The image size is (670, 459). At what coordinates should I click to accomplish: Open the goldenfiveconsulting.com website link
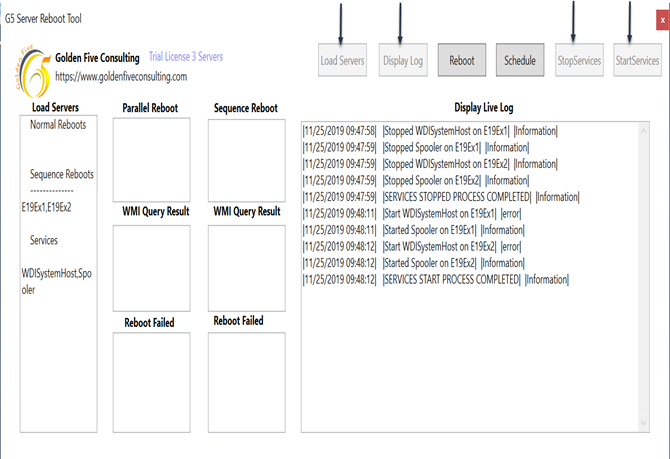(x=121, y=76)
